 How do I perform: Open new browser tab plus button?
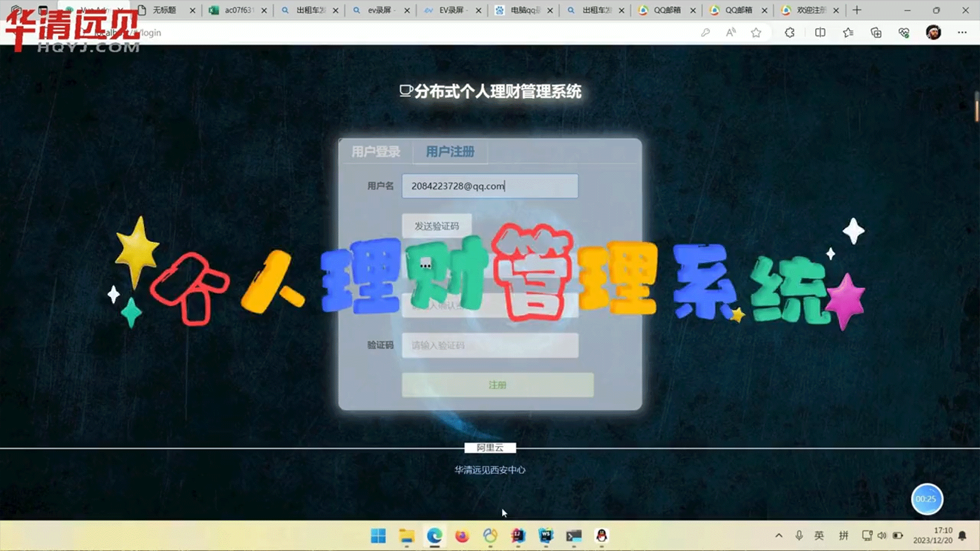(x=857, y=10)
